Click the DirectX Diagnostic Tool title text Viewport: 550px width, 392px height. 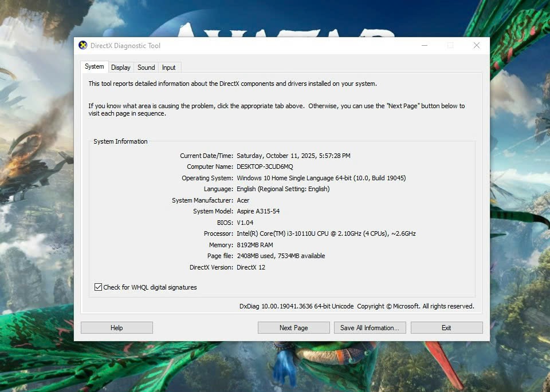tap(126, 46)
